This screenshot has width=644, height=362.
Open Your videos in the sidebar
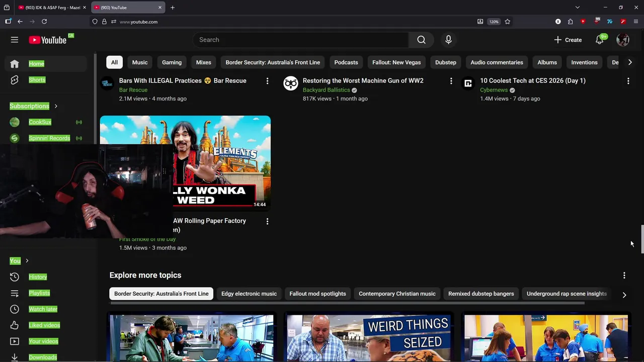click(43, 341)
